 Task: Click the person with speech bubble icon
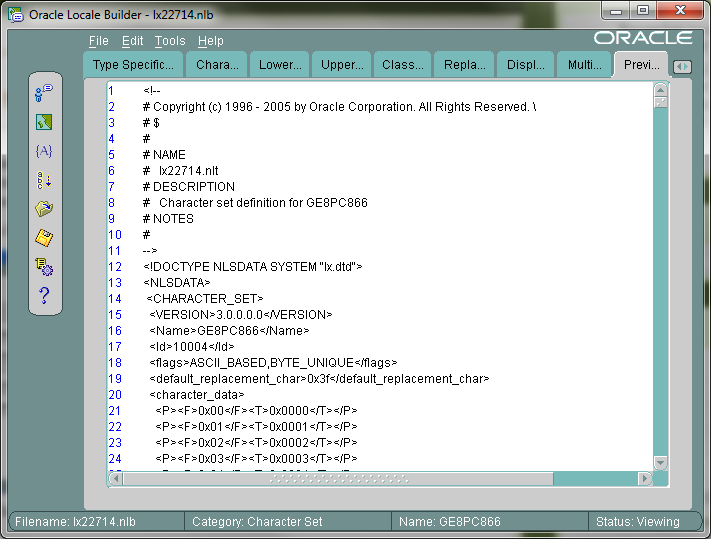44,93
